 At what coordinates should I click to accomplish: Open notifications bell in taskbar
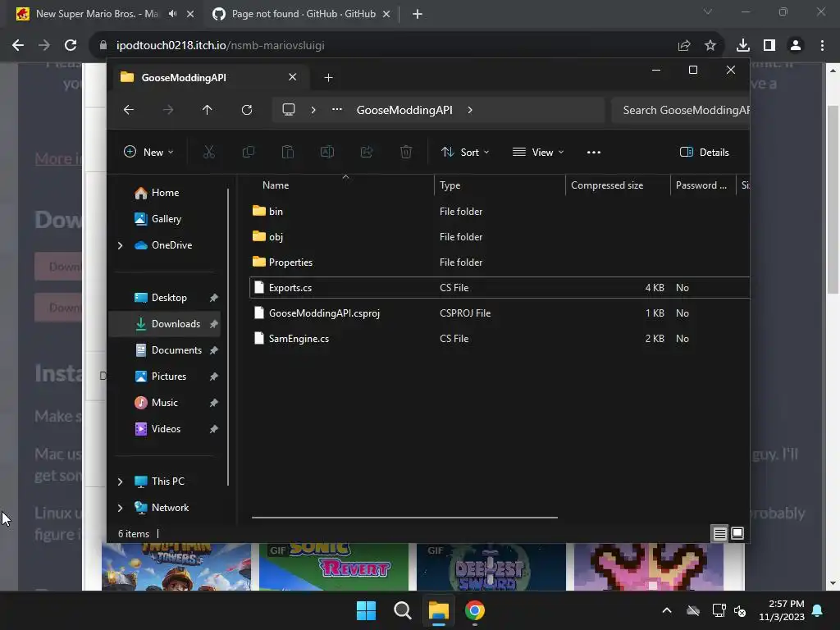point(818,610)
